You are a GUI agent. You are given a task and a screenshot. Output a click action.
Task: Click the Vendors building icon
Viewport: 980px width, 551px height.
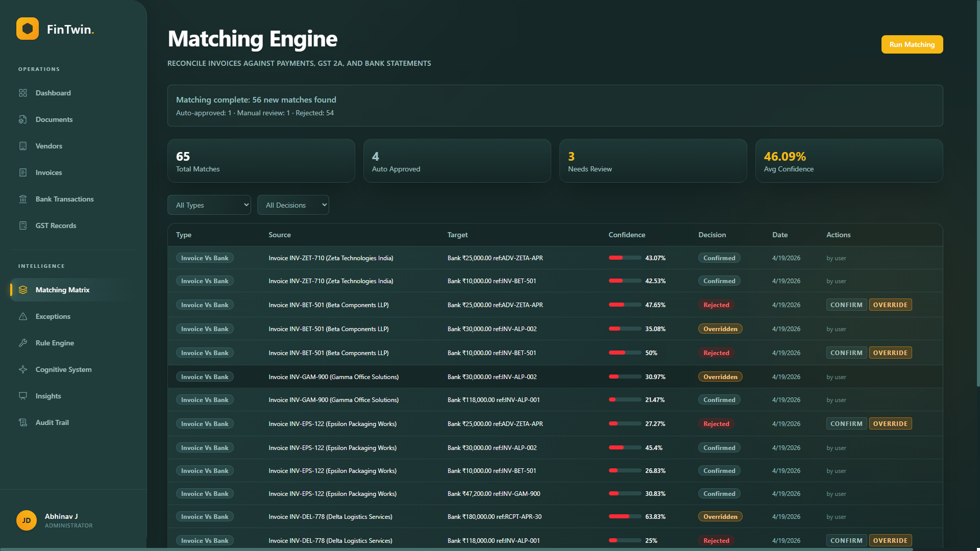(23, 146)
